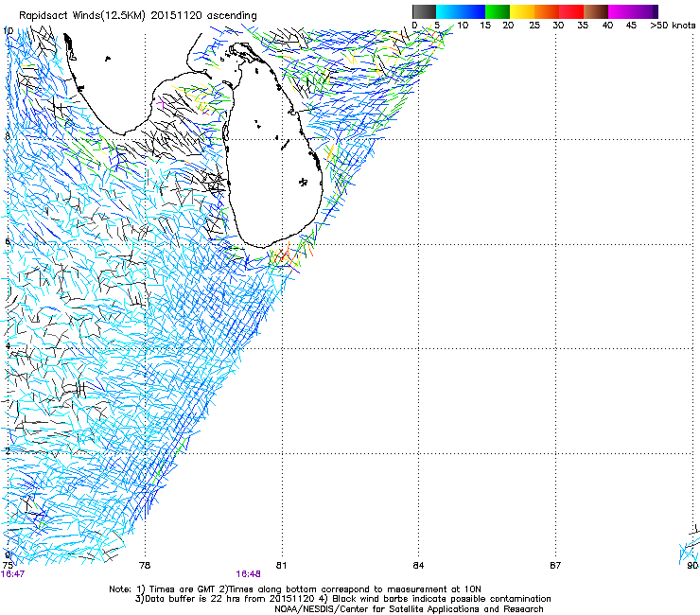700x615 pixels.
Task: Click the star marker inside Sri Lanka
Action: 303,182
